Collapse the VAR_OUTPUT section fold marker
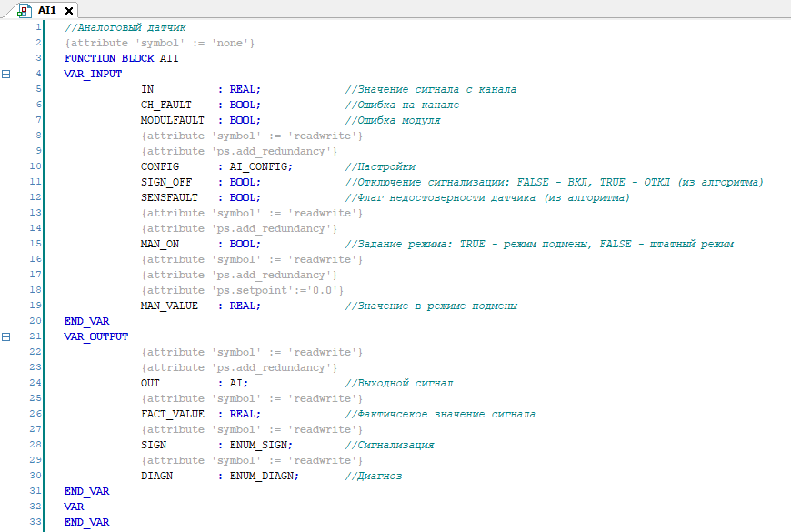791x532 pixels. (x=6, y=336)
